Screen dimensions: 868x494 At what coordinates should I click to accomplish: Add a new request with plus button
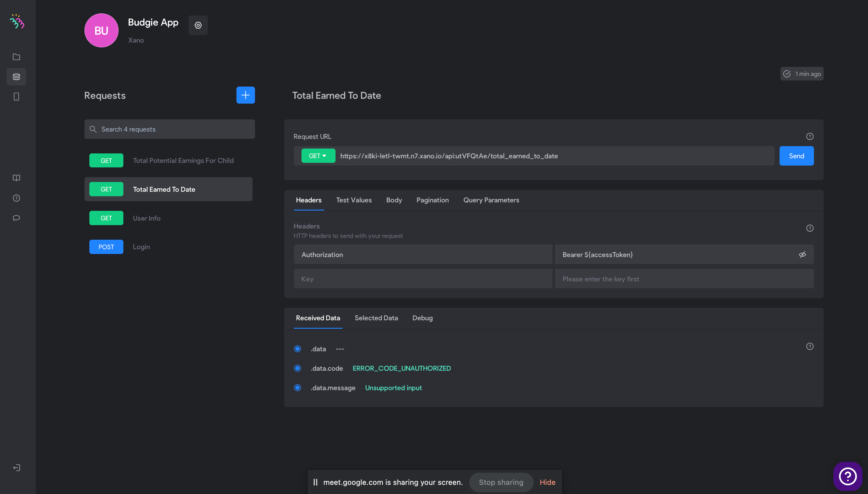pos(245,95)
